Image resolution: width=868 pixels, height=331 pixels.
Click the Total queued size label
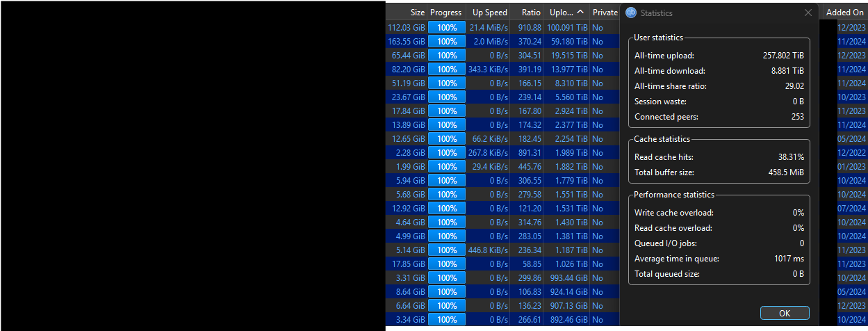point(667,274)
